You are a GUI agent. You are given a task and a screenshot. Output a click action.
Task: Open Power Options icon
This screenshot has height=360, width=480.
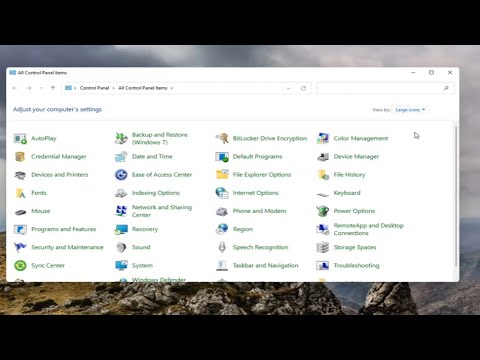click(x=323, y=211)
